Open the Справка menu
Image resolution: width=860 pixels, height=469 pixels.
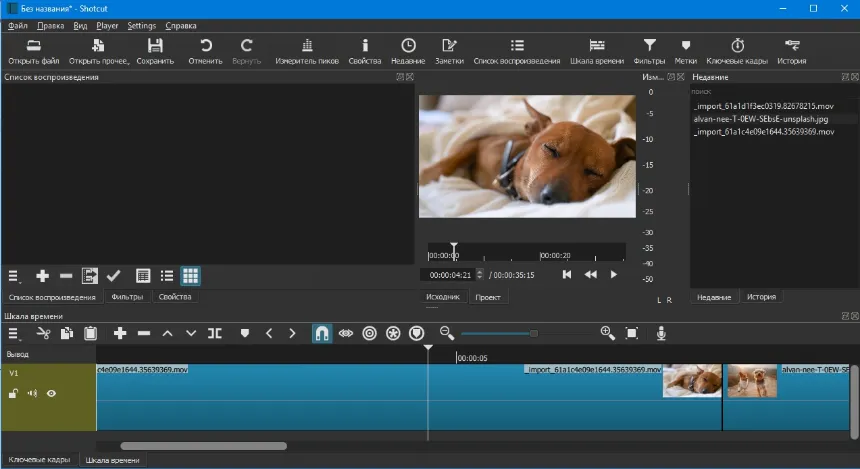pos(180,26)
